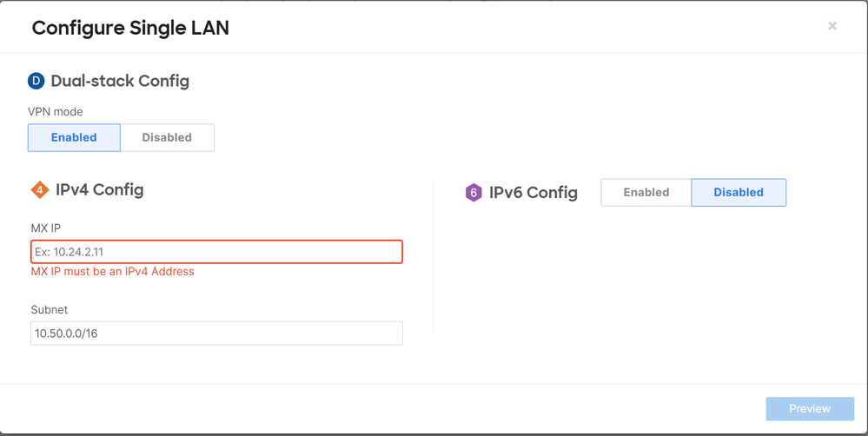The width and height of the screenshot is (868, 436).
Task: Click the purple IPv6 hexagon icon
Action: click(474, 193)
